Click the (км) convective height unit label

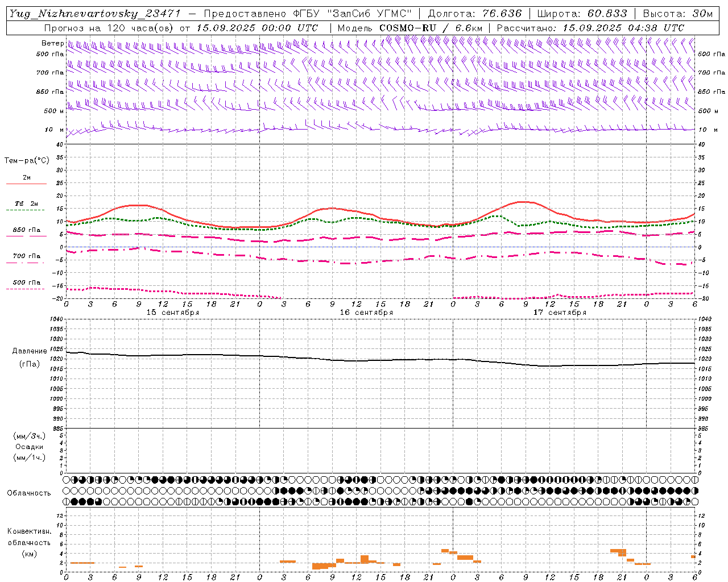(x=30, y=554)
